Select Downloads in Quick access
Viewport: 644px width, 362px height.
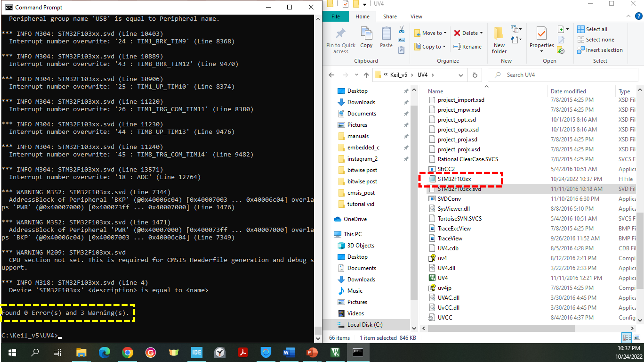click(361, 102)
